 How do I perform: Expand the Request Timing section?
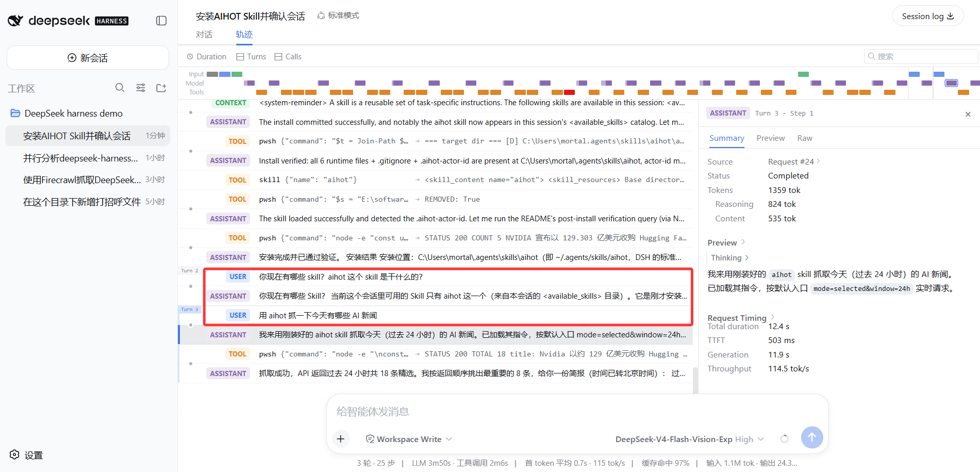[x=741, y=318]
